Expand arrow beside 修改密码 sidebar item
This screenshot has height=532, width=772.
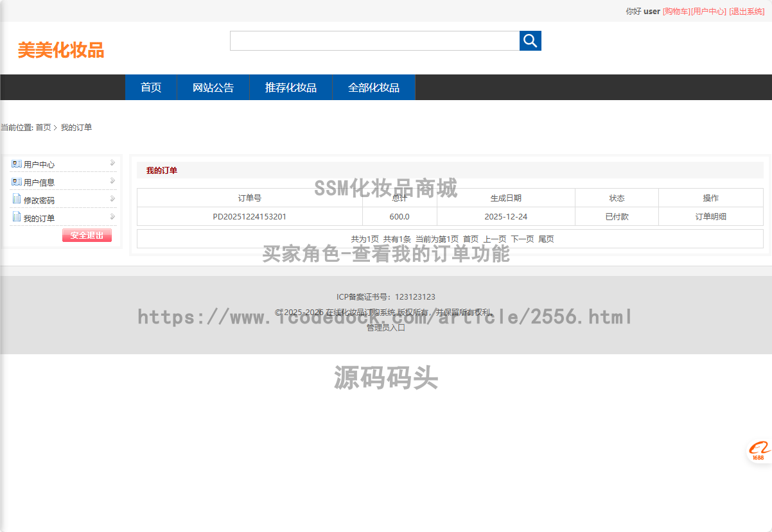(112, 199)
